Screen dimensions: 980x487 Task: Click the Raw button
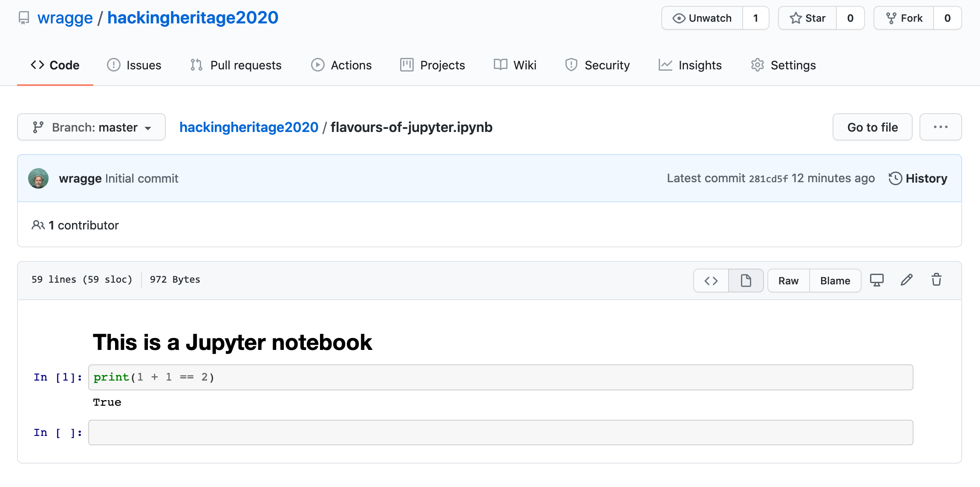(788, 281)
